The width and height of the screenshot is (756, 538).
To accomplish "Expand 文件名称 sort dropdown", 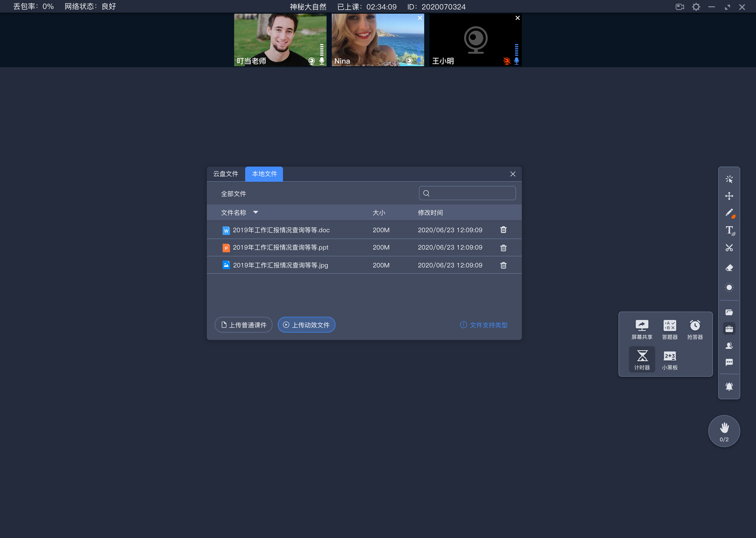I will pyautogui.click(x=256, y=213).
